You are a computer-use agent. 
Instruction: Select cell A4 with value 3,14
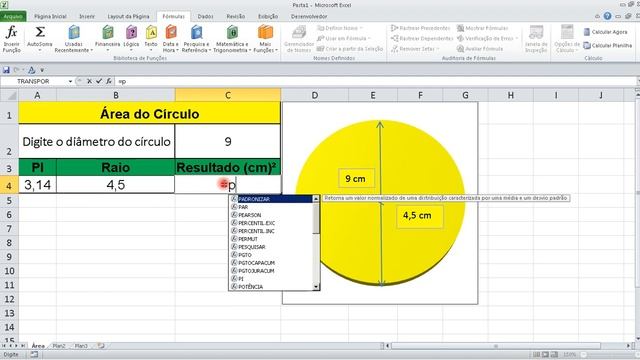38,185
